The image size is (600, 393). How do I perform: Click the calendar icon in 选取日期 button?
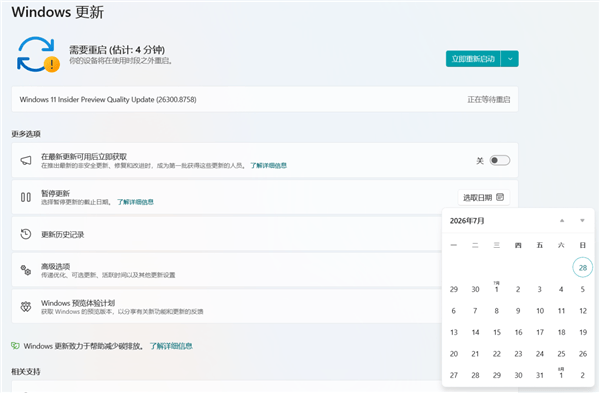pos(500,197)
